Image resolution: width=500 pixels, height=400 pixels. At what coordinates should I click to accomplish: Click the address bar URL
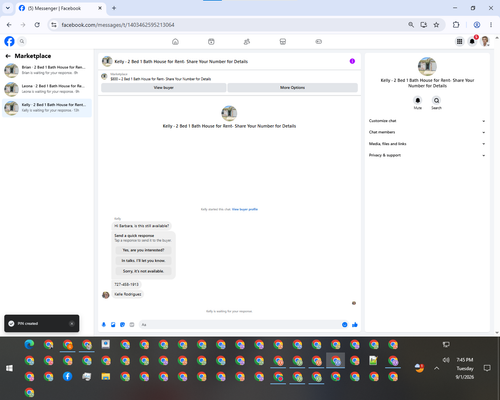[118, 25]
